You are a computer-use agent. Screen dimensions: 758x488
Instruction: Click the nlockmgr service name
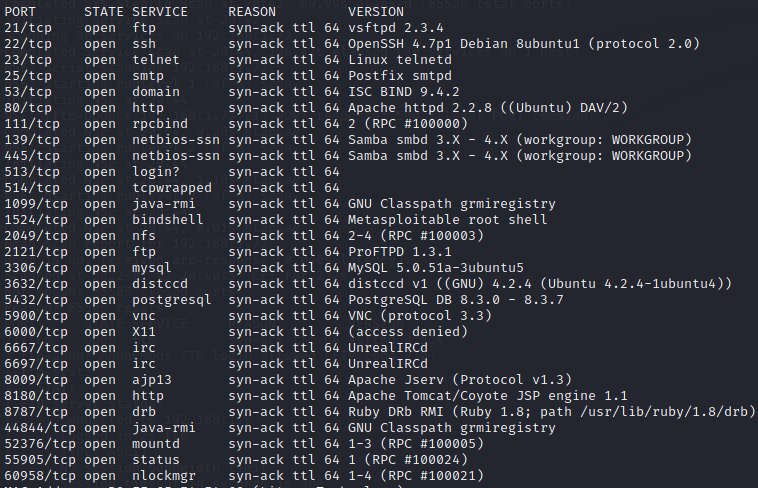tap(164, 475)
